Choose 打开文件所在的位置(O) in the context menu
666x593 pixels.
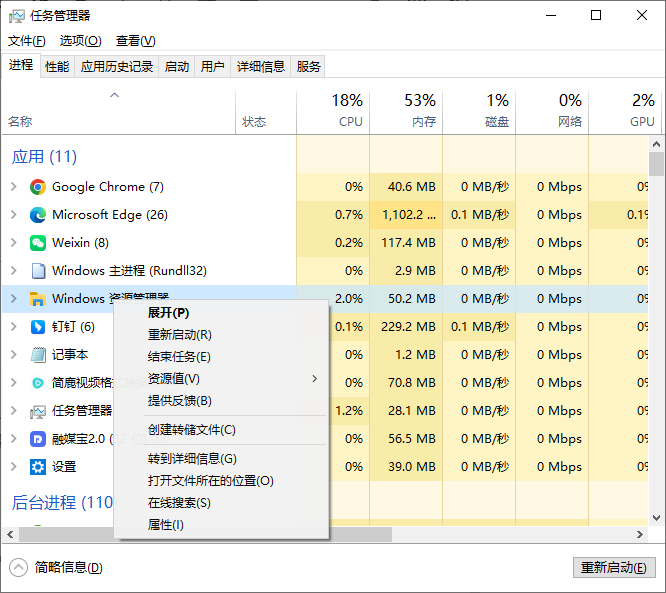click(x=221, y=481)
